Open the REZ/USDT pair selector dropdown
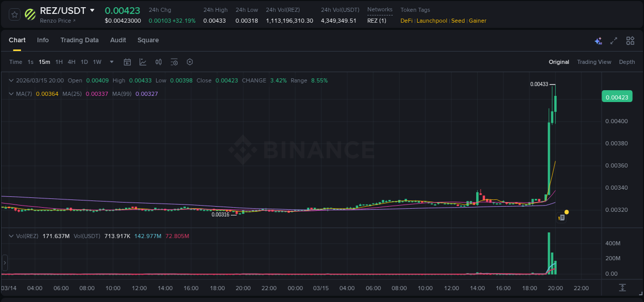The width and height of the screenshot is (644, 302). click(x=93, y=10)
